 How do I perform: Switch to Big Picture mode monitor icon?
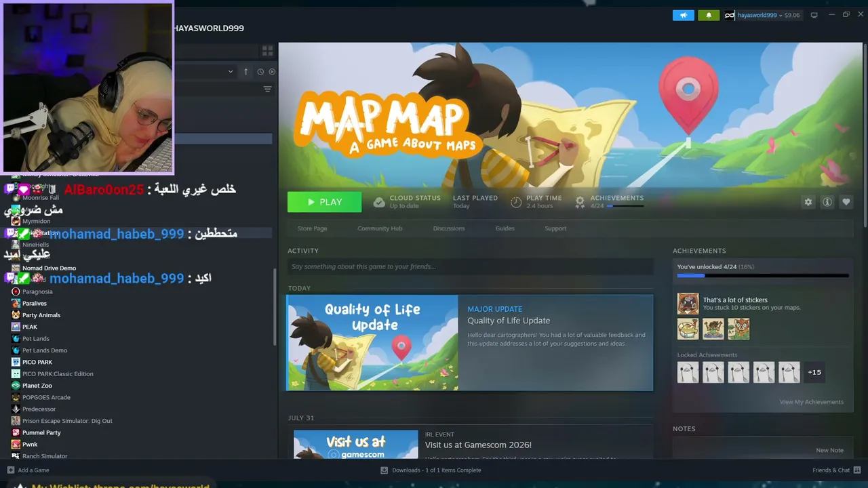(814, 15)
